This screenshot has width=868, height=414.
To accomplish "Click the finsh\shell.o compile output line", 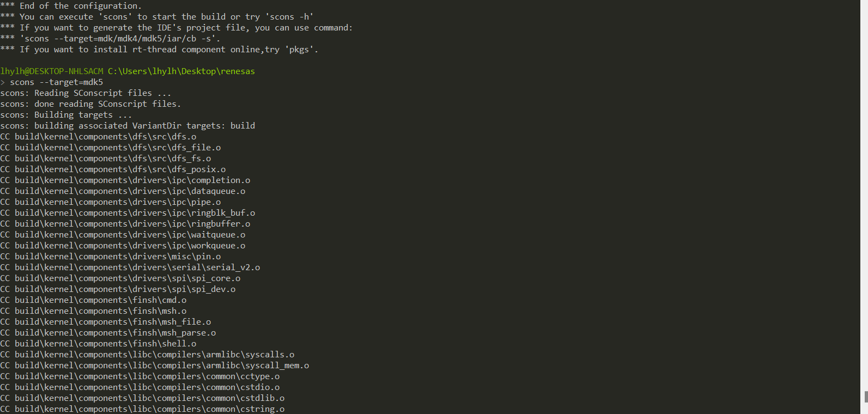I will [x=98, y=344].
